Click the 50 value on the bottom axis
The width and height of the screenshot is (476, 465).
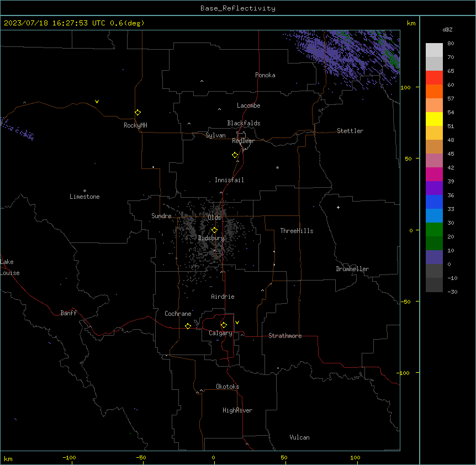click(x=284, y=457)
